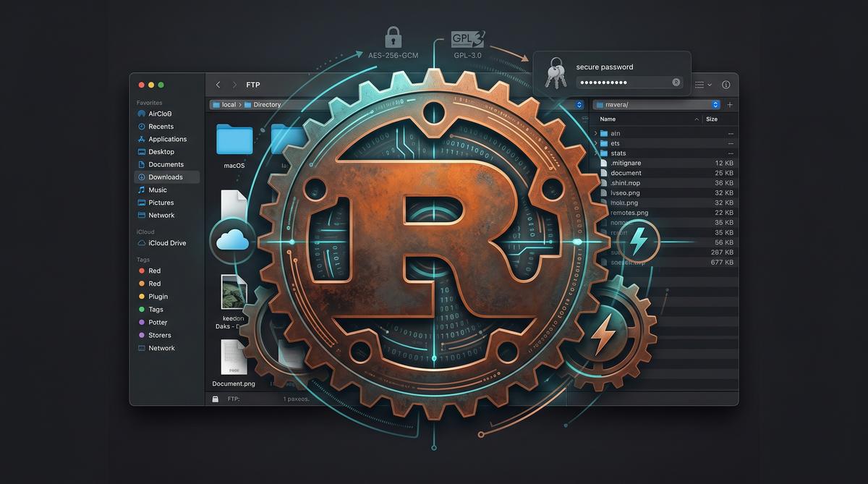Select the document file row
Screen dimensions: 868x484
664,174
